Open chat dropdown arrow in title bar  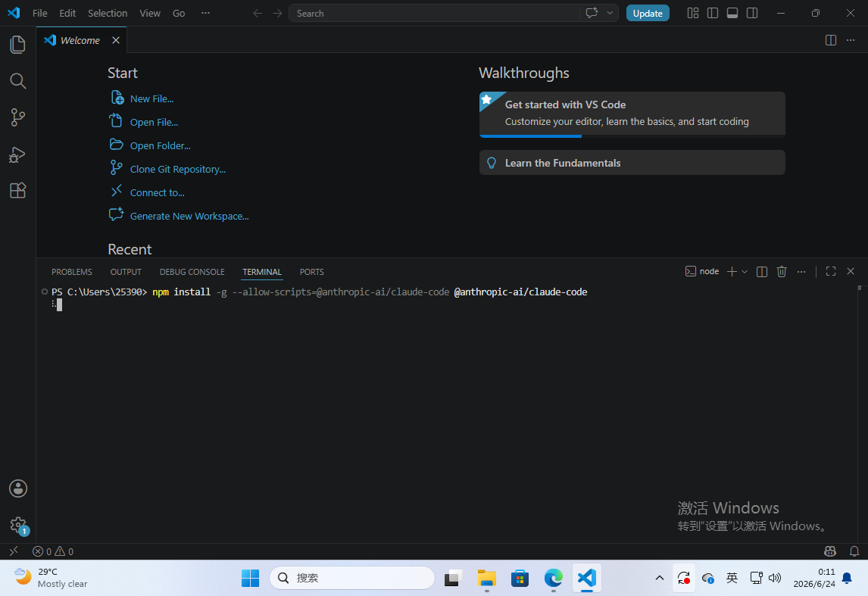[610, 13]
